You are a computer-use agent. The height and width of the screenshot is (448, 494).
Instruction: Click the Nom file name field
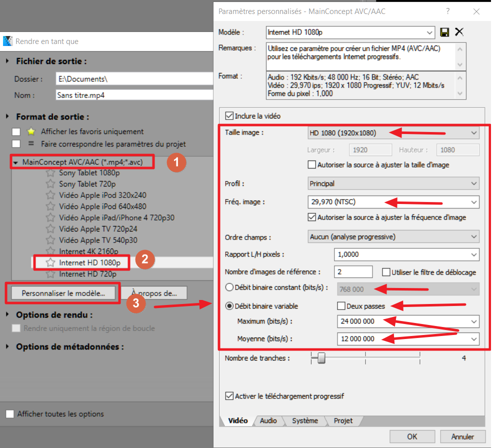coord(134,95)
